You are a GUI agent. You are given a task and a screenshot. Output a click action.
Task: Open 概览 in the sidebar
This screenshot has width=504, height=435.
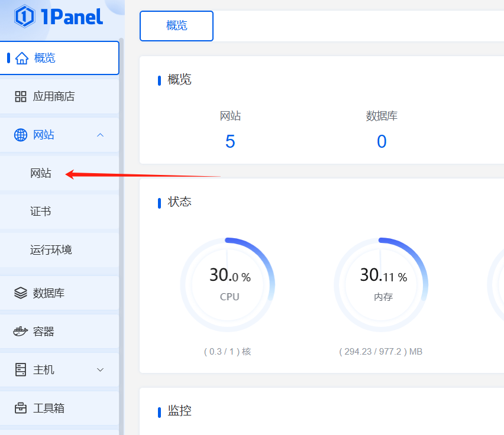[x=60, y=58]
